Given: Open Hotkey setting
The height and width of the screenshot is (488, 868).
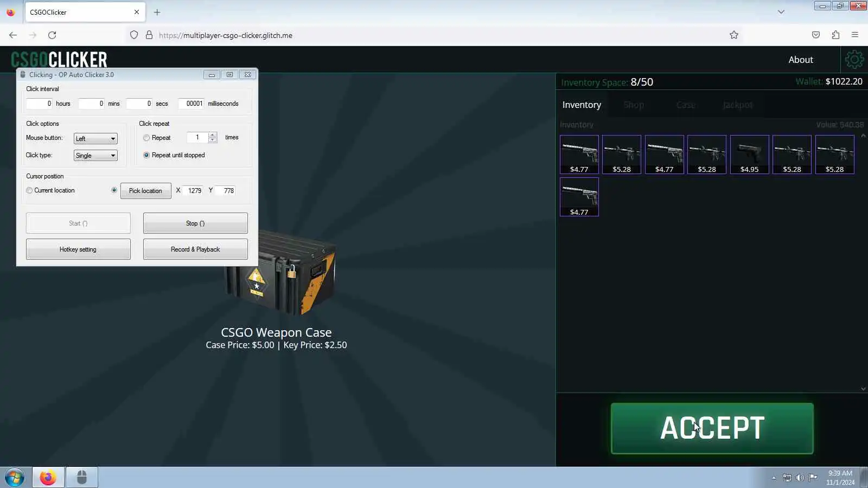Looking at the screenshot, I should [x=78, y=249].
